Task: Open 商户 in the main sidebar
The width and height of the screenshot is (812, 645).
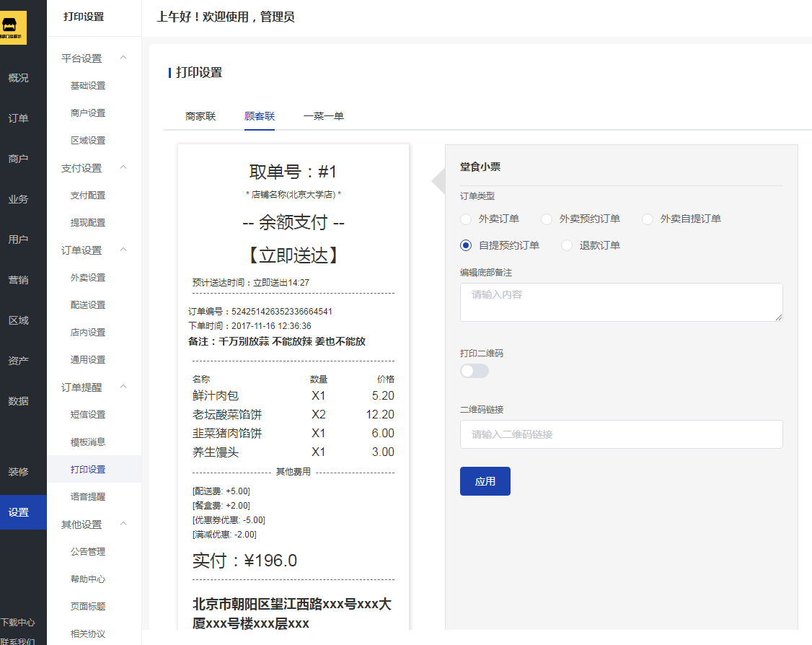Action: pyautogui.click(x=19, y=159)
